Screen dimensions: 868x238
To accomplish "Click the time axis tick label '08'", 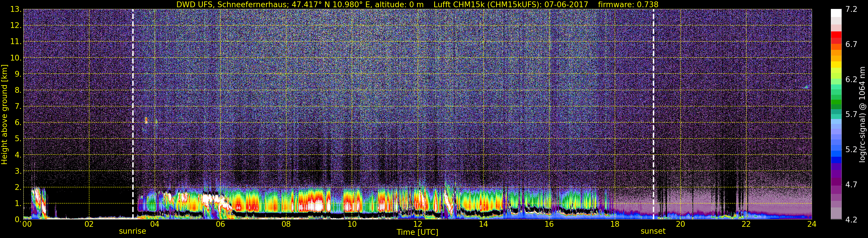I will (286, 224).
